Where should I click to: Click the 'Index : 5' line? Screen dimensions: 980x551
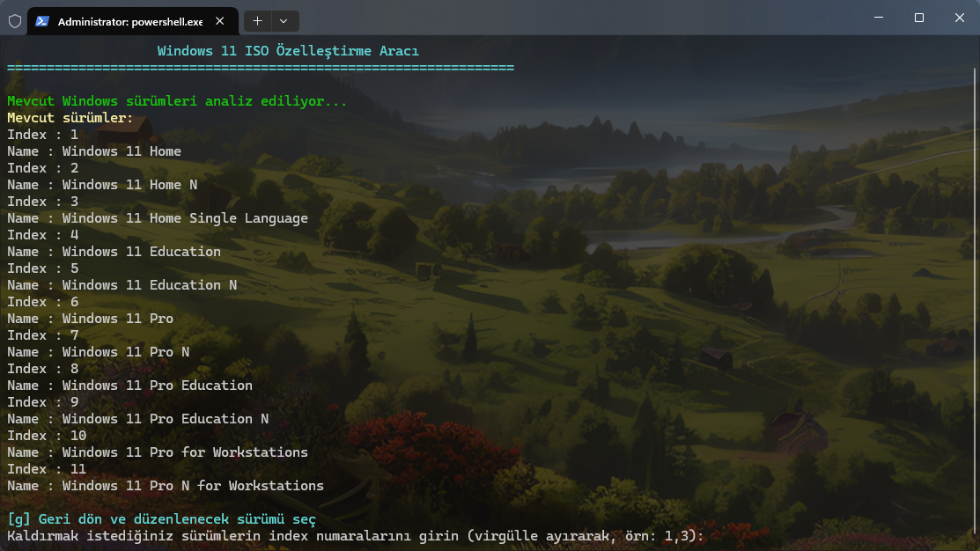click(x=42, y=268)
